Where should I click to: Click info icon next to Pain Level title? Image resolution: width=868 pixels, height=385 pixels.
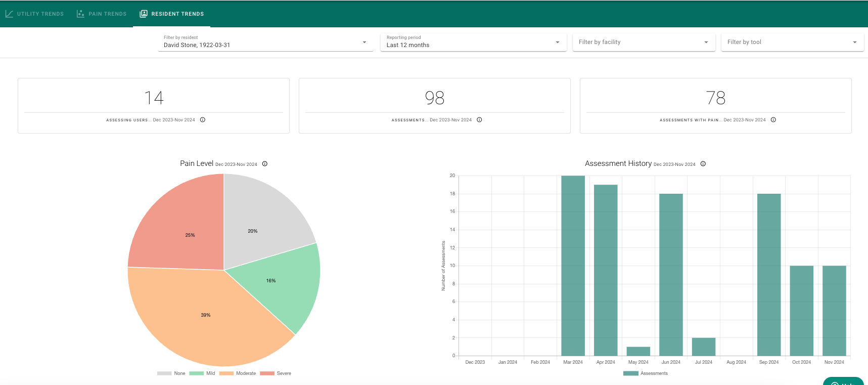[x=265, y=164]
